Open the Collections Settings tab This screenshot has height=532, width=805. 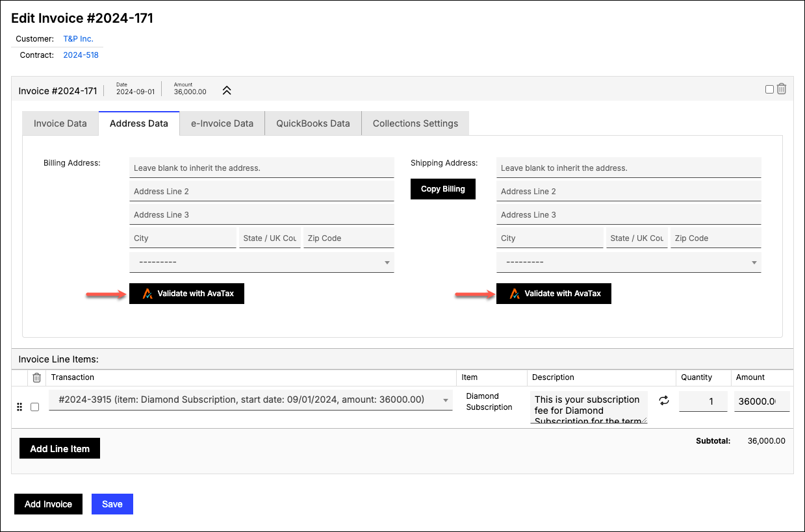[415, 123]
